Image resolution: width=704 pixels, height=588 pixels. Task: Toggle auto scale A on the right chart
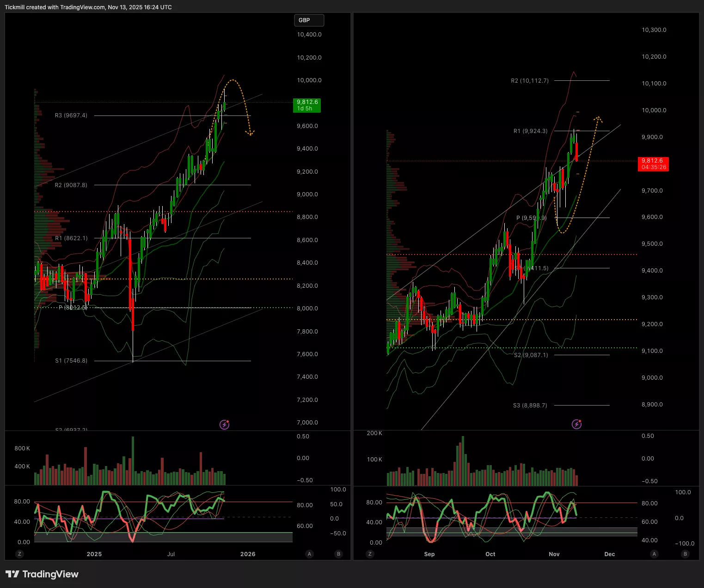coord(654,554)
